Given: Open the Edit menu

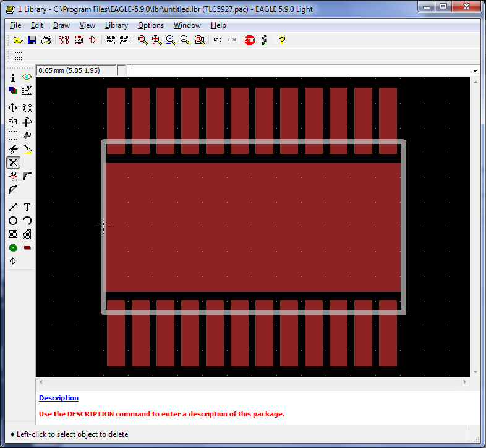Looking at the screenshot, I should [x=37, y=25].
